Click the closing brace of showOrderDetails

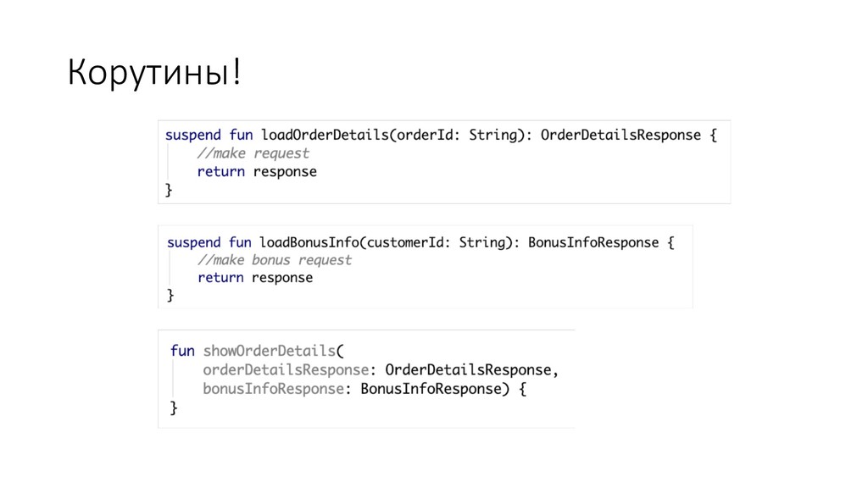[174, 408]
